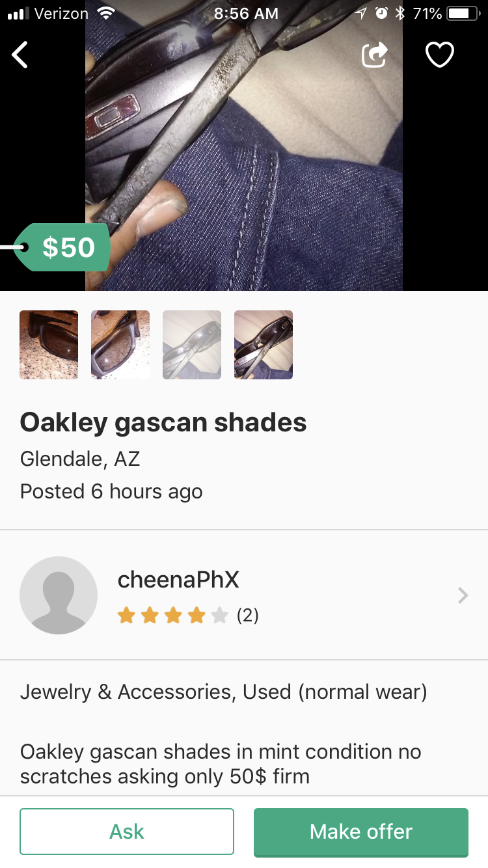This screenshot has height=868, width=488.
Task: Tap Glendale, AZ location text
Action: (x=80, y=459)
